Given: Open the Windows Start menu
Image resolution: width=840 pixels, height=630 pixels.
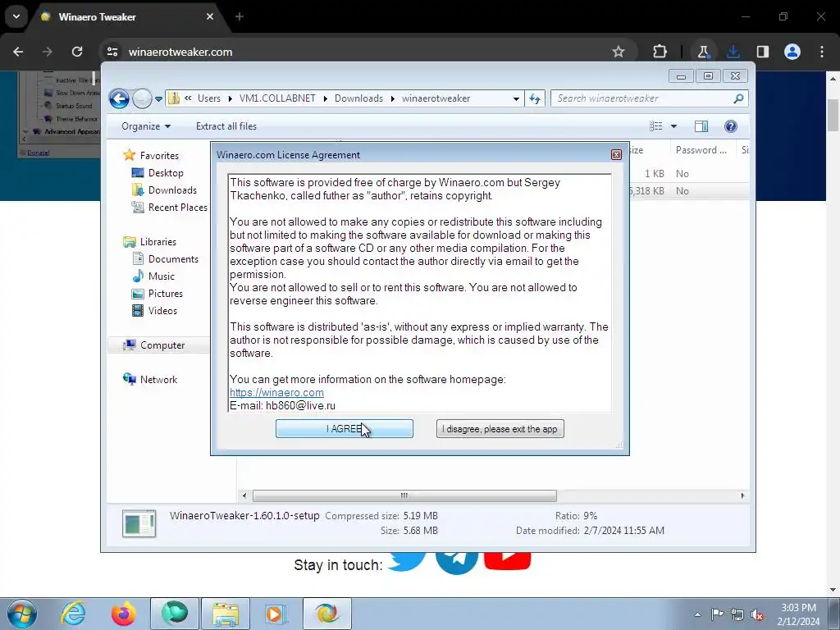Looking at the screenshot, I should [x=22, y=614].
